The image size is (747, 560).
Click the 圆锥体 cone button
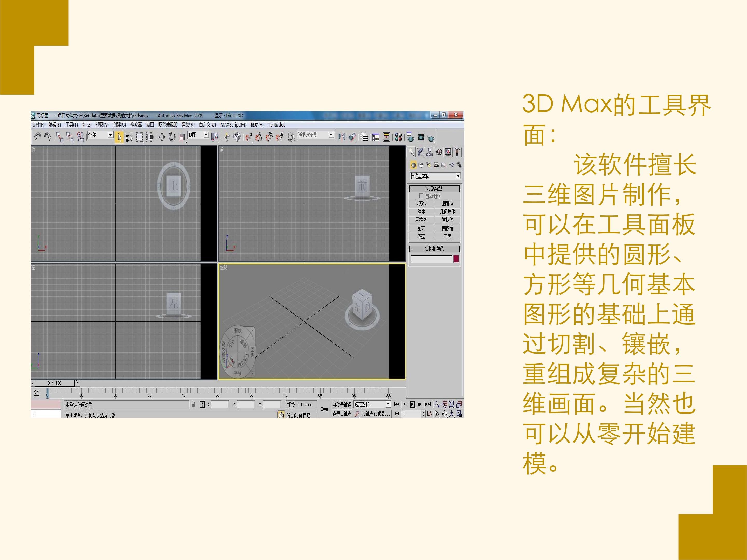click(447, 203)
